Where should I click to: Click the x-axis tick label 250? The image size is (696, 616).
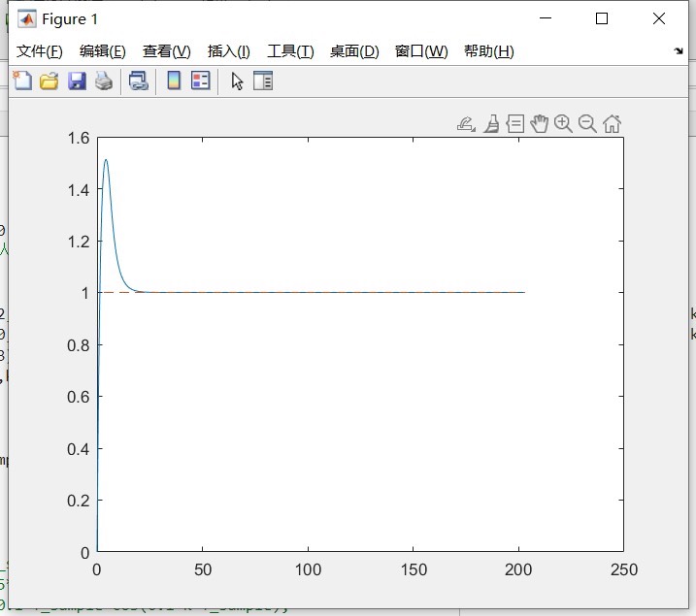tap(624, 569)
